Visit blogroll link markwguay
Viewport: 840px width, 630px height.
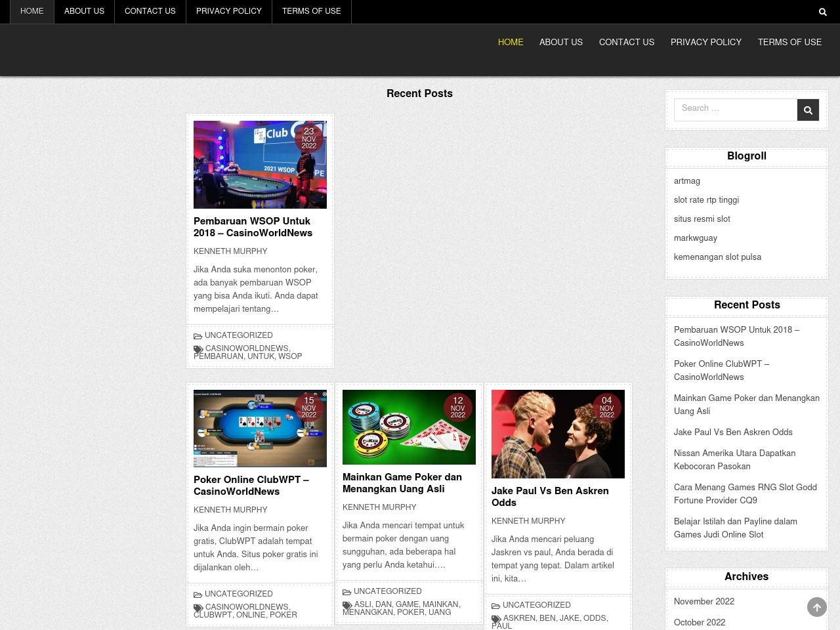coord(696,238)
